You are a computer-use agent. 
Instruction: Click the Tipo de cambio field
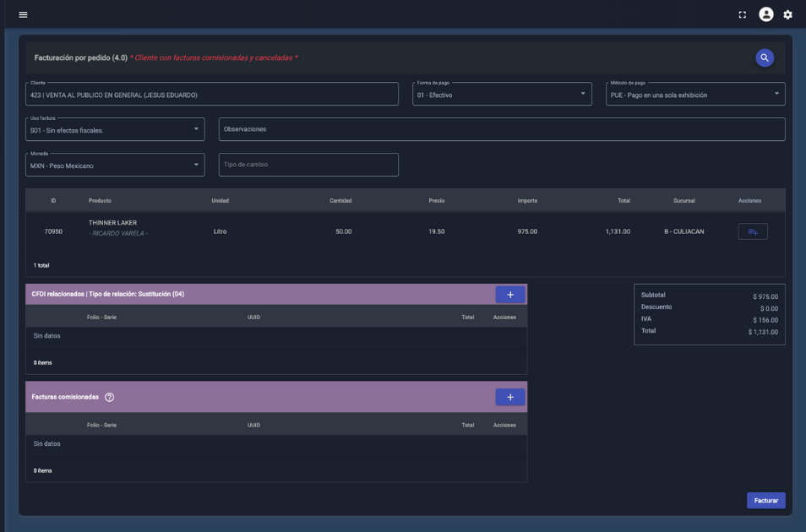[x=308, y=165]
